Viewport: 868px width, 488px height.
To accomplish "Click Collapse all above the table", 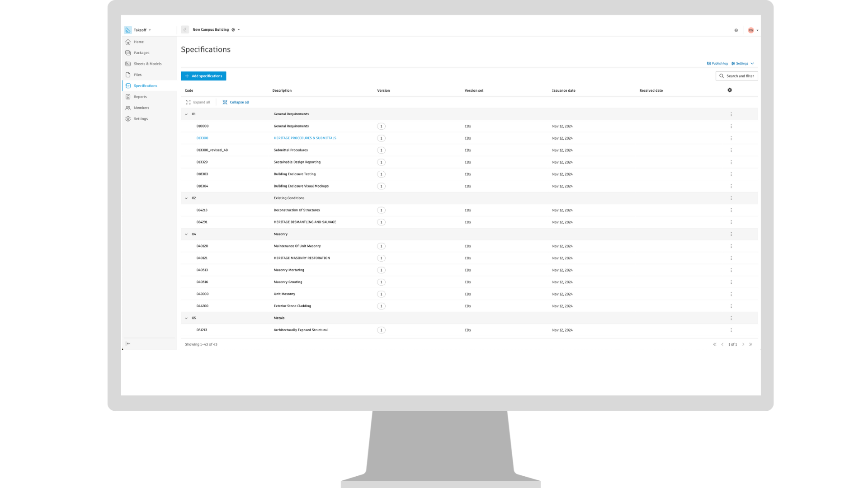I will pyautogui.click(x=236, y=103).
